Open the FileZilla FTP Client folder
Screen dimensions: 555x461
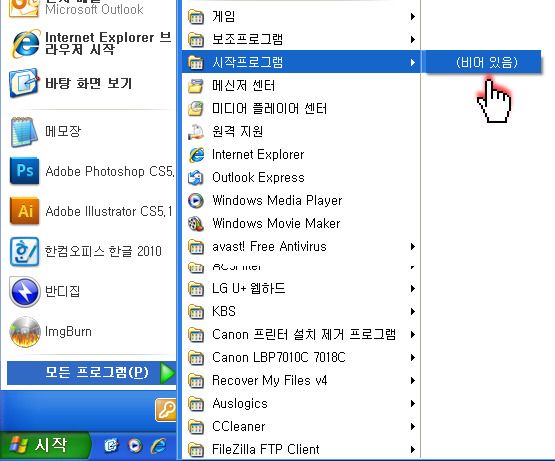coord(301,450)
